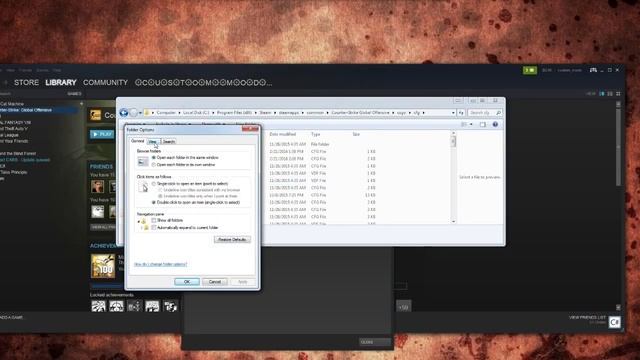
Task: Click OK in Folder Options
Action: pyautogui.click(x=187, y=282)
